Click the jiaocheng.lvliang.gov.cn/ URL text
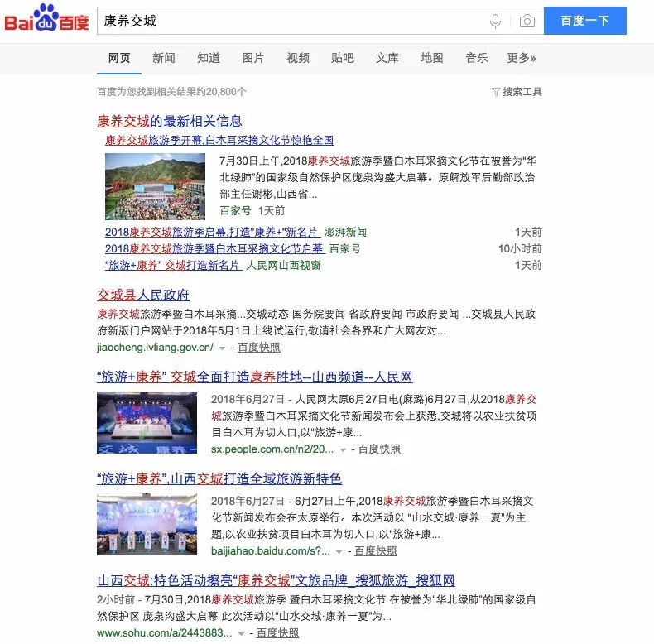Screen dimensions: 654x644 tap(155, 348)
